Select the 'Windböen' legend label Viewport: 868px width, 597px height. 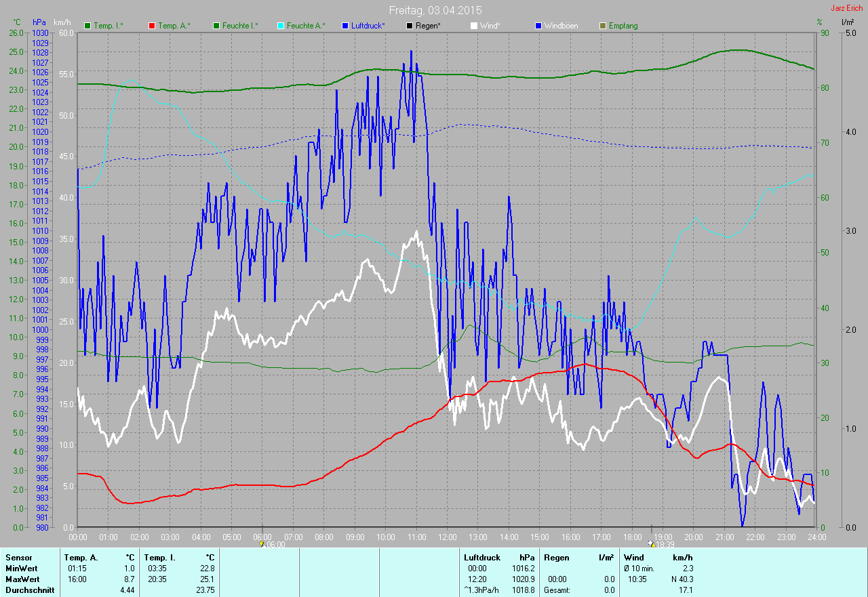pyautogui.click(x=562, y=26)
